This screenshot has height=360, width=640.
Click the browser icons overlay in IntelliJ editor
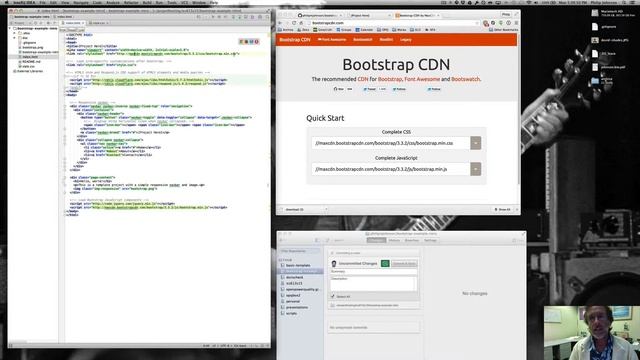tap(249, 42)
